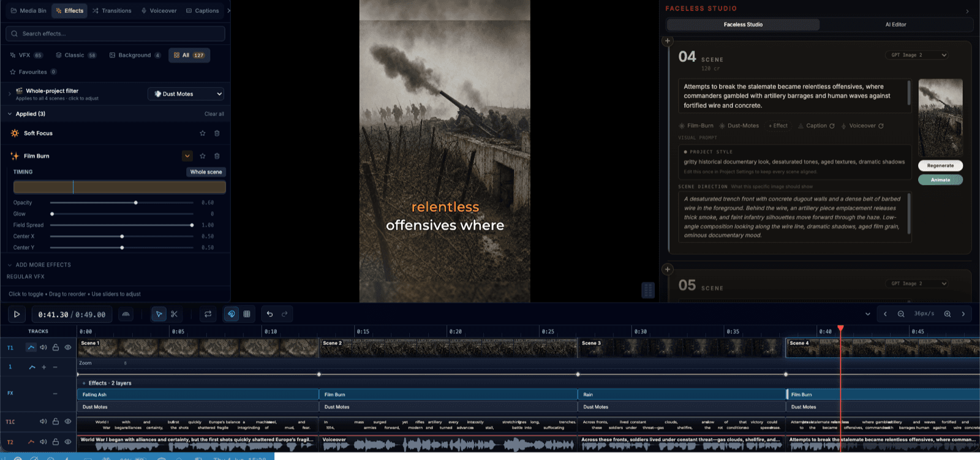Click Regenerate for scene 04 image
980x460 pixels.
pos(940,165)
